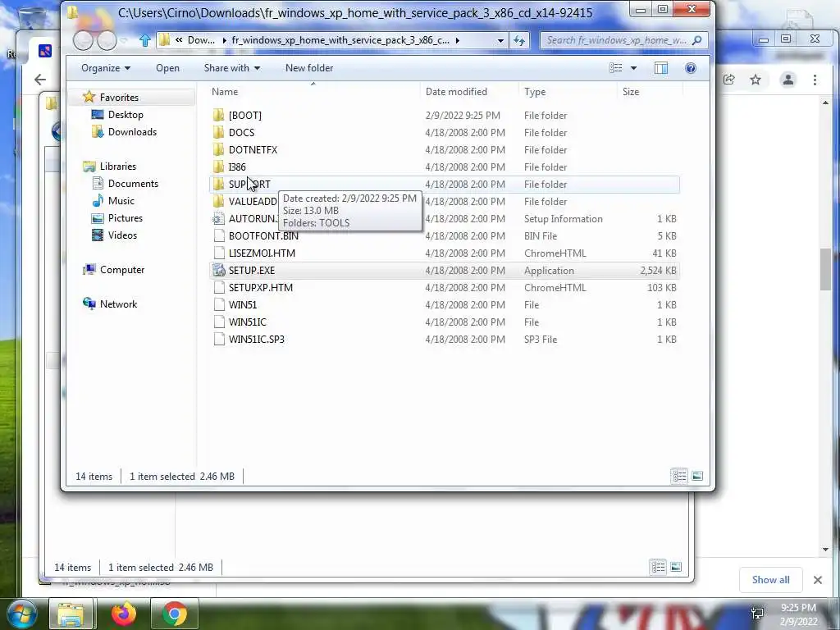Select the DOTNETFX folder icon
Viewport: 840px width, 630px height.
[218, 149]
